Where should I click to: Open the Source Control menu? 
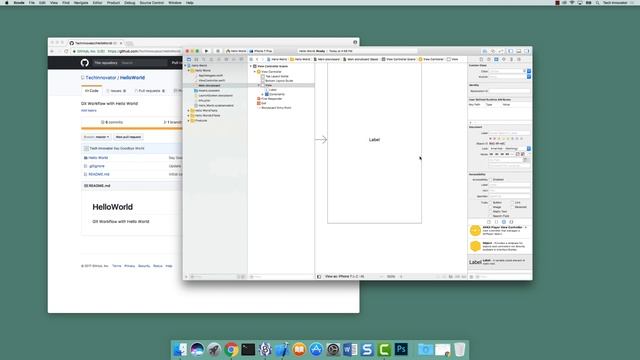[x=152, y=3]
